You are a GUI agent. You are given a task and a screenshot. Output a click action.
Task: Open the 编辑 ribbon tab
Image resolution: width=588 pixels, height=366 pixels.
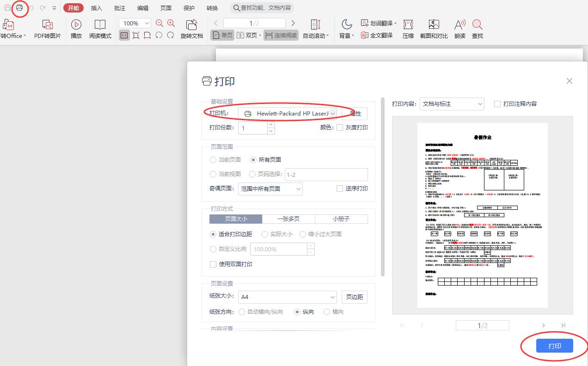pos(143,8)
